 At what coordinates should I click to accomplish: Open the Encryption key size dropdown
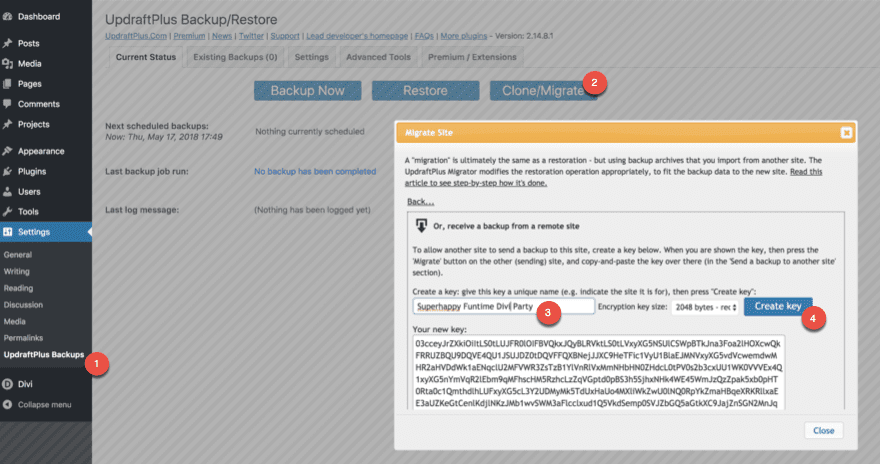[705, 307]
